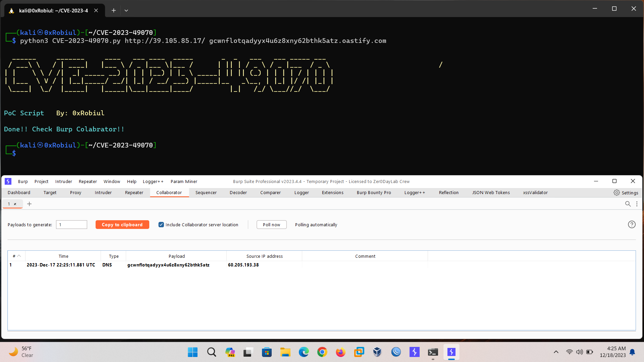
Task: Sort by the Source IP address column
Action: point(264,256)
